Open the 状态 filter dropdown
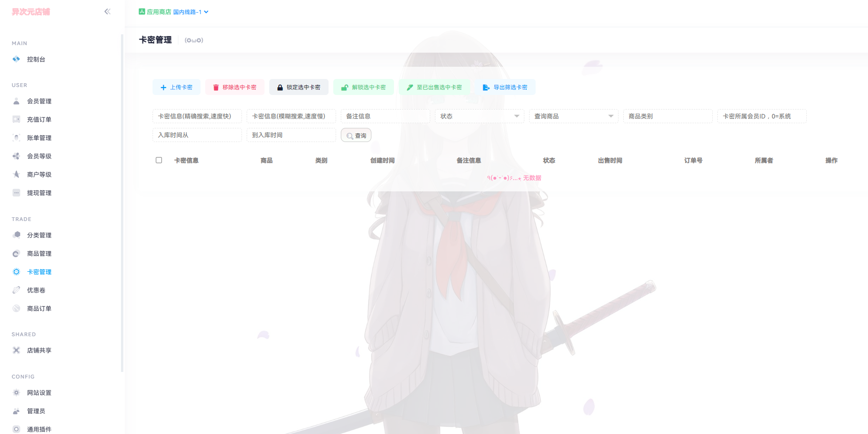The height and width of the screenshot is (434, 868). tap(479, 116)
